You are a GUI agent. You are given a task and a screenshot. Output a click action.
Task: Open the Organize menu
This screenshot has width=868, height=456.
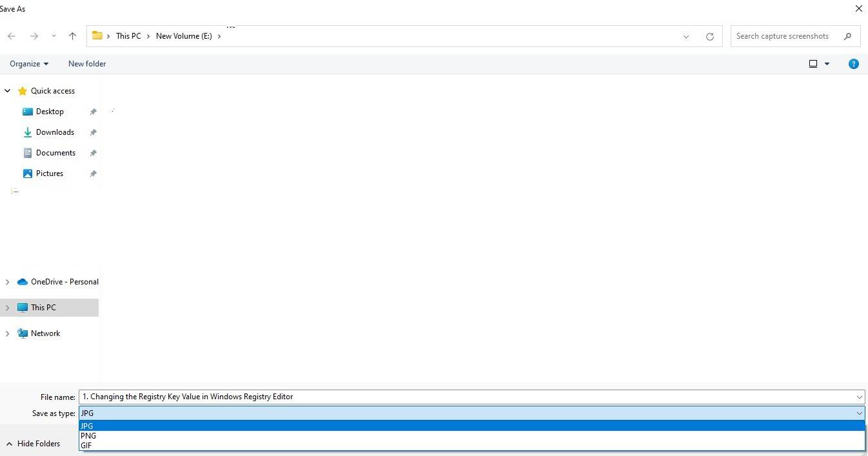[29, 64]
